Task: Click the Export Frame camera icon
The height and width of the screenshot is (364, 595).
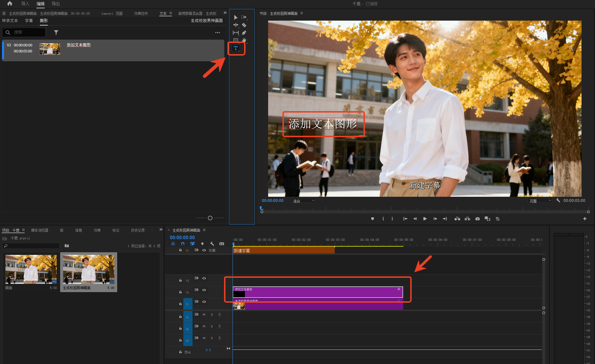Action: (477, 219)
